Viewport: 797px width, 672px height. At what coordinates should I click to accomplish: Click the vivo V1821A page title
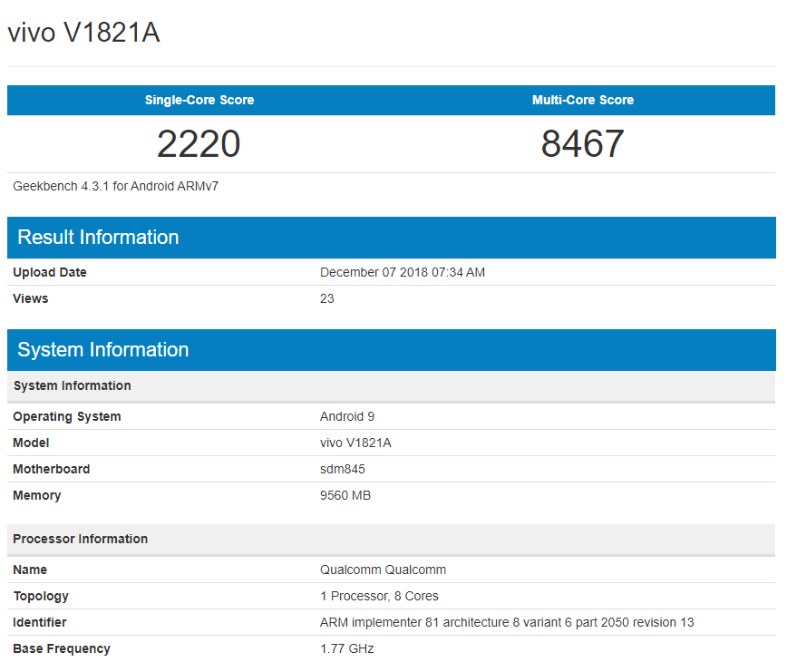tap(83, 33)
